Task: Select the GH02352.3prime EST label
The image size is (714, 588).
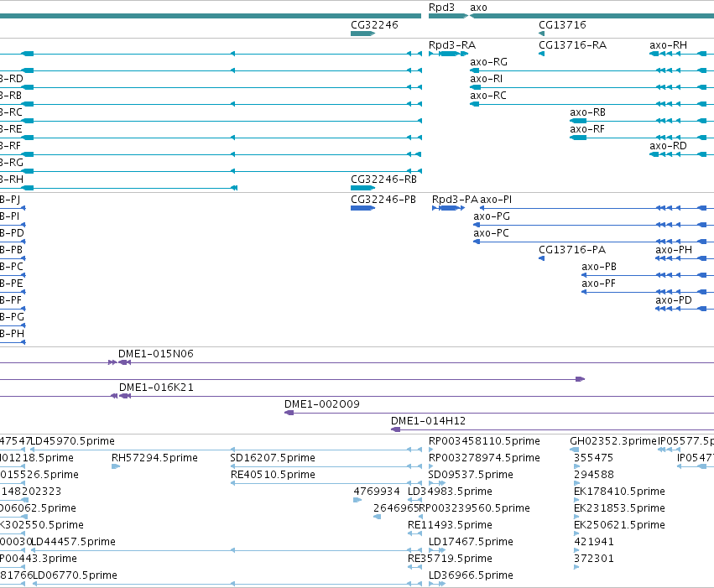Action: click(x=613, y=441)
